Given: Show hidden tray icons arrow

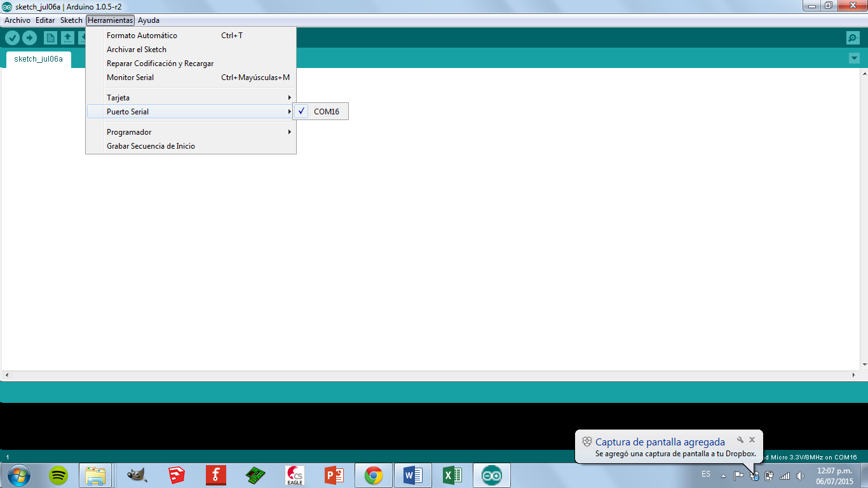Looking at the screenshot, I should (723, 475).
